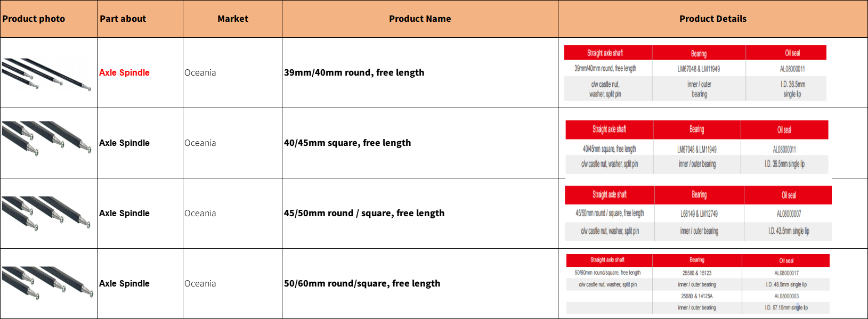The height and width of the screenshot is (319, 868).
Task: Open the 39mm/40mm round spindle product photo
Action: (x=47, y=74)
